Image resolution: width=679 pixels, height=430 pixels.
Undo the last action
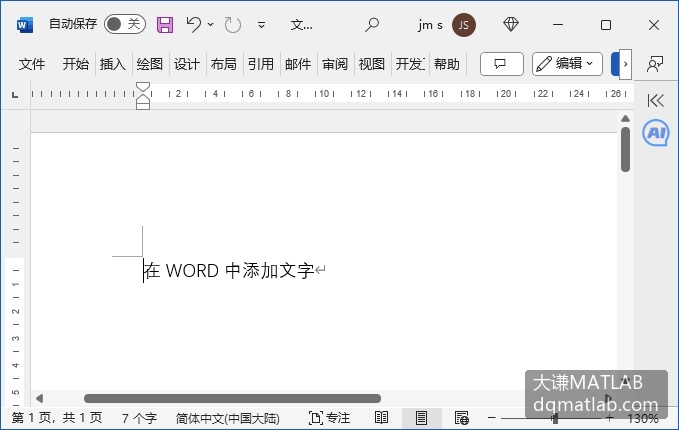pos(194,24)
